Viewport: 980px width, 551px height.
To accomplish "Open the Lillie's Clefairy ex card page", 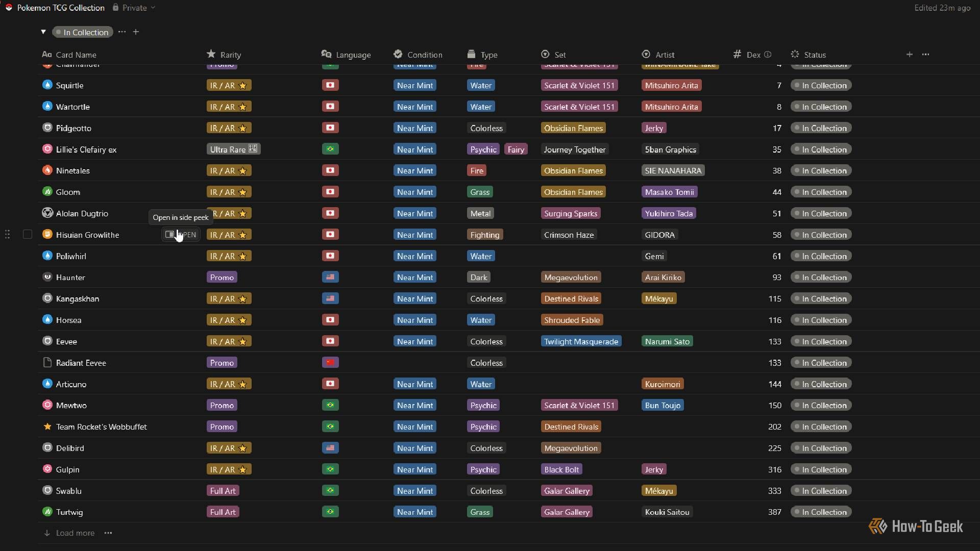I will point(86,149).
